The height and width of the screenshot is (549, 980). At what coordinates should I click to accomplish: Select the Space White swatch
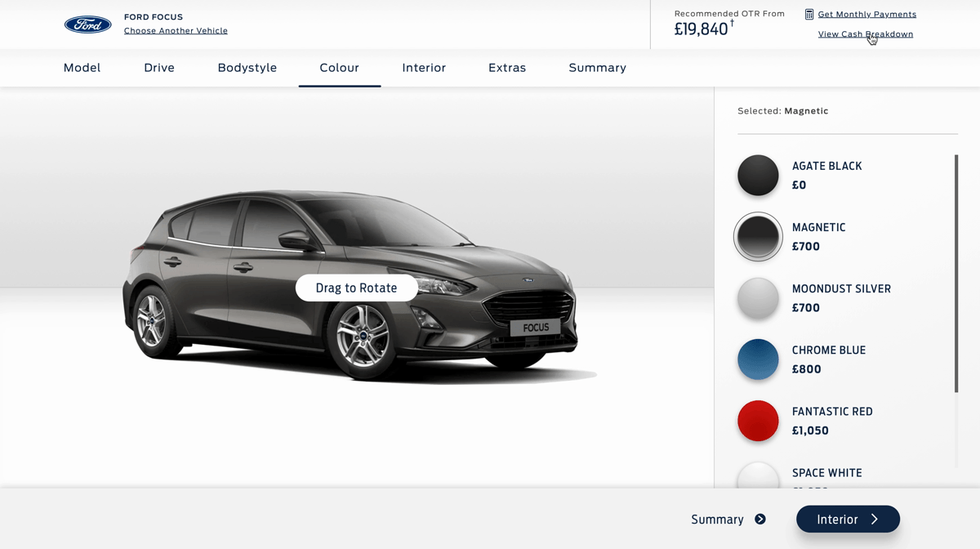pos(758,475)
